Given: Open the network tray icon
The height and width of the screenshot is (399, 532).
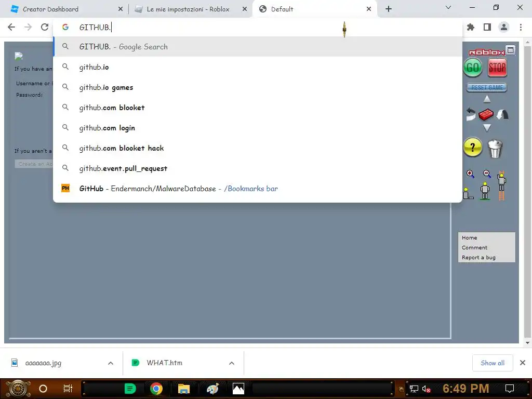Looking at the screenshot, I should 414,389.
